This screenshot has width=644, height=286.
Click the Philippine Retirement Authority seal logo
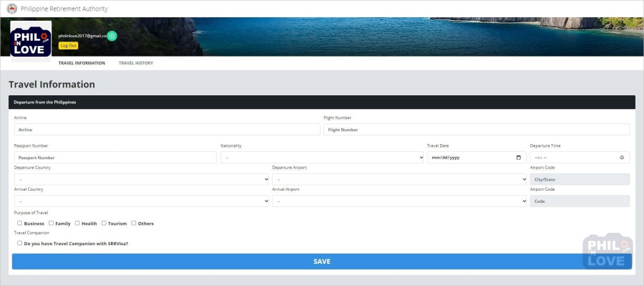[12, 9]
